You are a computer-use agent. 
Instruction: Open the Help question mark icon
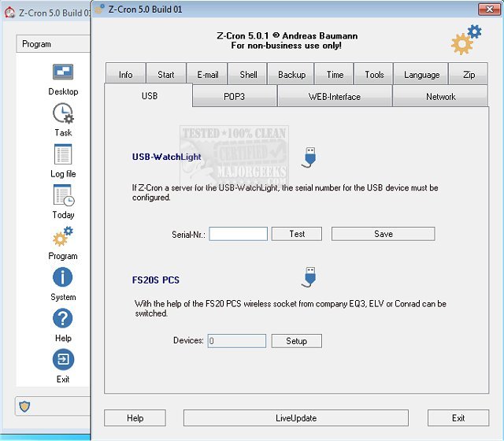point(63,318)
